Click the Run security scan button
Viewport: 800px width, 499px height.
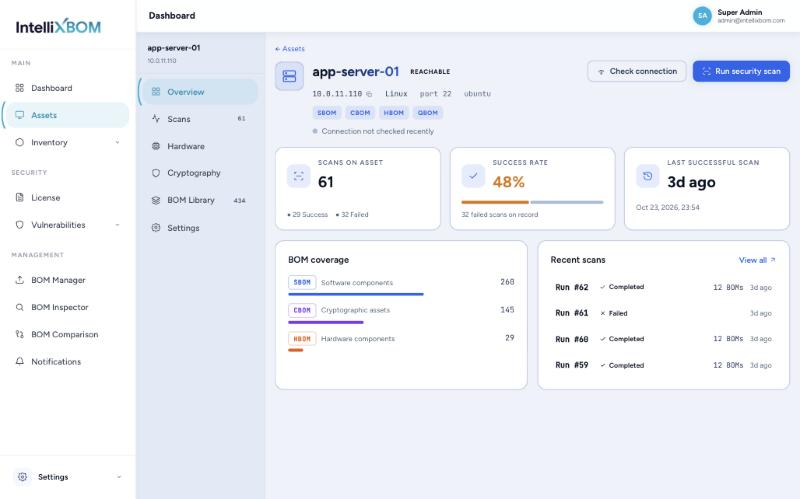[741, 71]
